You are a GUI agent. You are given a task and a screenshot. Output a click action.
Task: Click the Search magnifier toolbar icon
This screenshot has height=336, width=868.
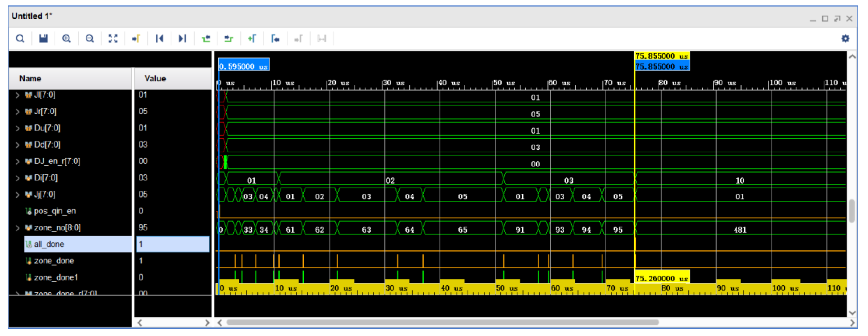click(x=20, y=38)
